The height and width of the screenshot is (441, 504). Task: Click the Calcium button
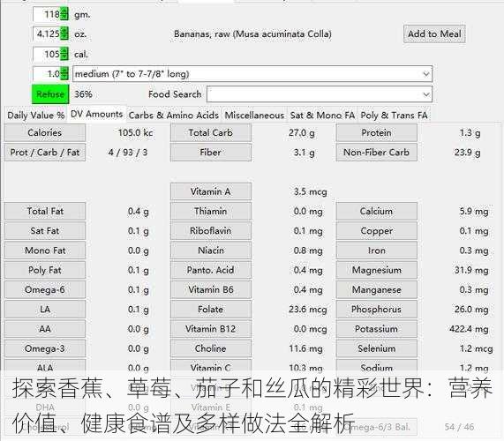point(376,212)
